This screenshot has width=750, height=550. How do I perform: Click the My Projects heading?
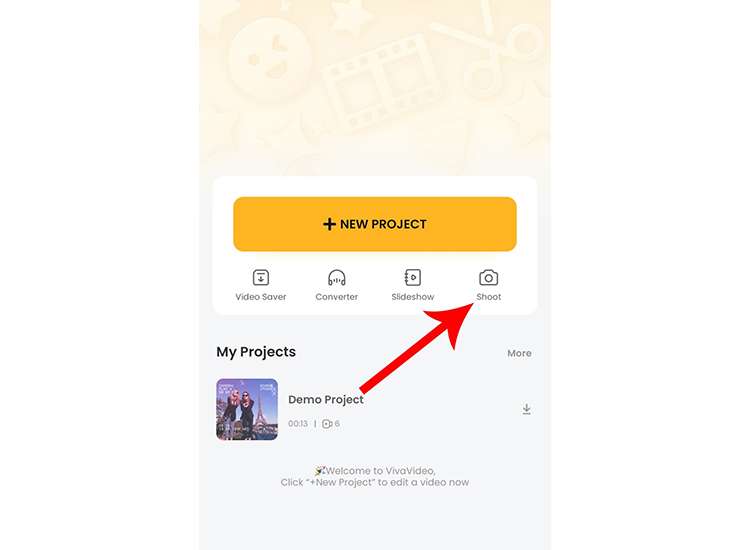point(256,352)
